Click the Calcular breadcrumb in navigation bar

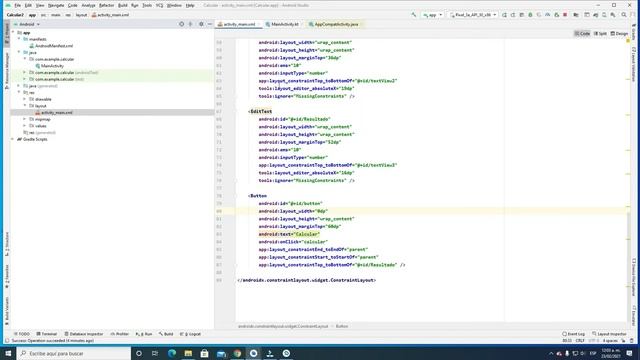[15, 15]
